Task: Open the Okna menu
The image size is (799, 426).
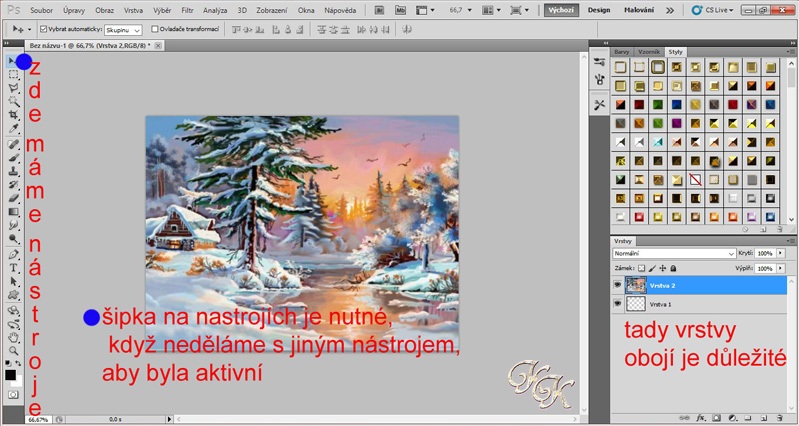Action: (x=306, y=10)
